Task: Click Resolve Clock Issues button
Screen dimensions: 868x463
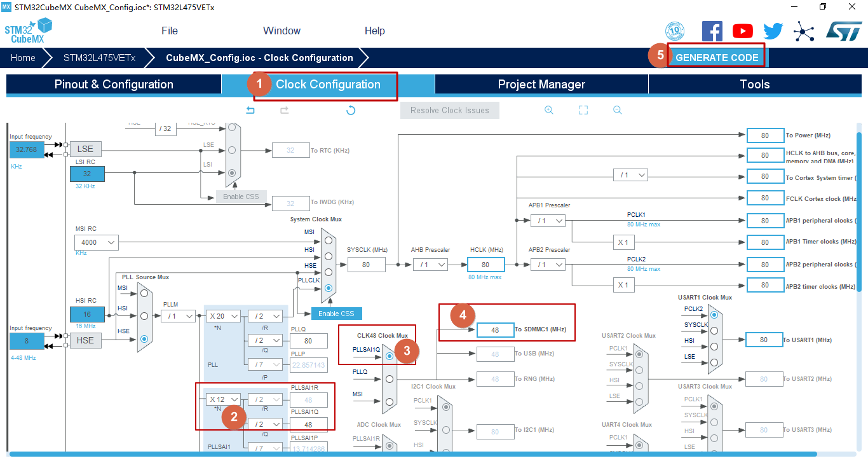Action: (450, 110)
